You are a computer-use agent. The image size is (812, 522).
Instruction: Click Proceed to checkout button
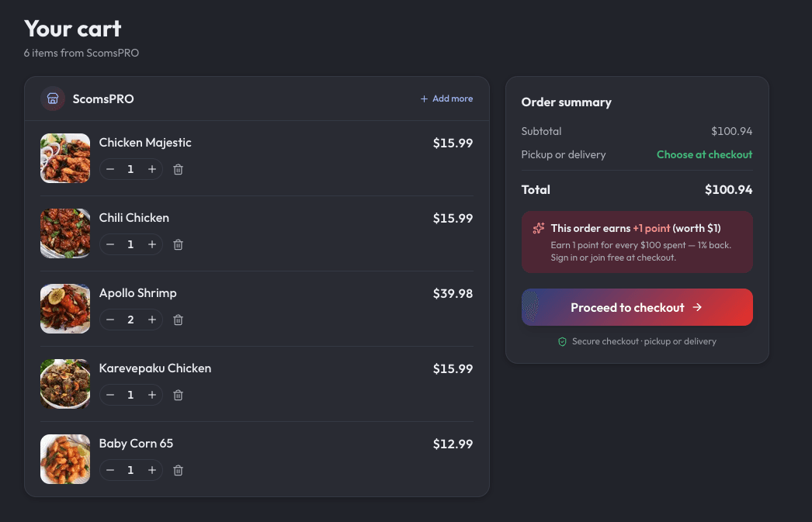tap(637, 307)
